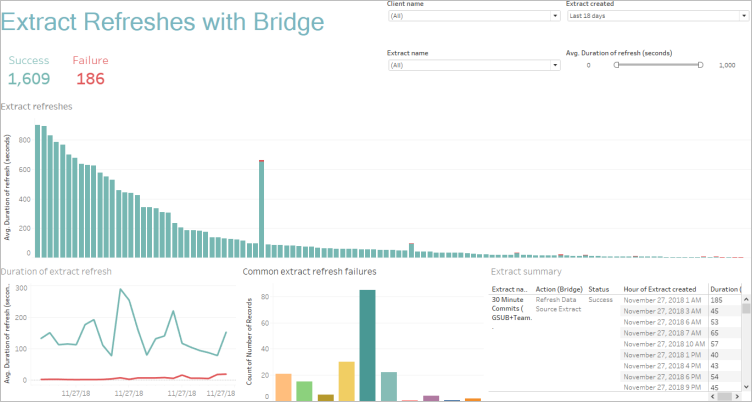752x402 pixels.
Task: Open the Client name dropdown
Action: click(x=472, y=16)
